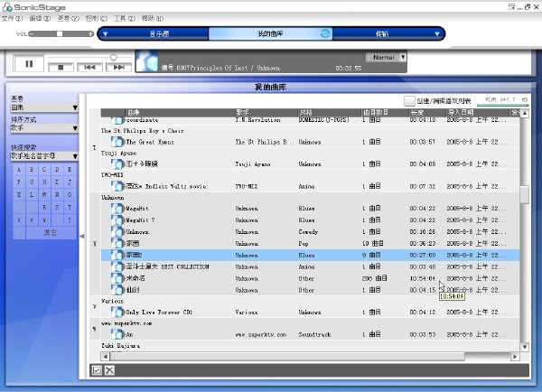The image size is (542, 392).
Task: Open the Normal play mode dropdown
Action: coord(386,58)
